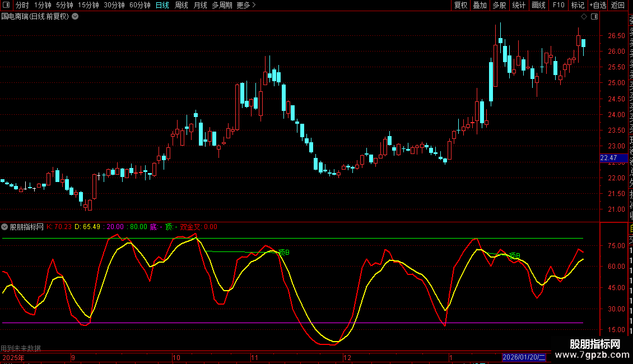
Task: Click the right panel toggle icon
Action: coord(594,17)
